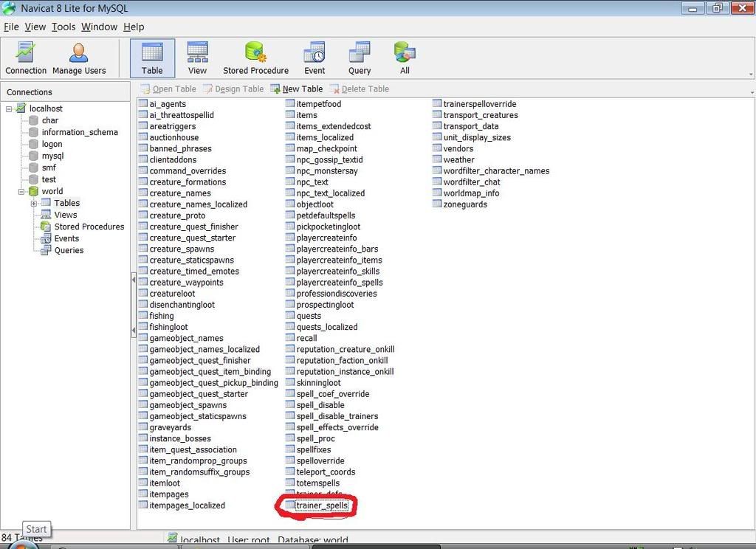
Task: Select the spell_proc table icon
Action: 289,438
